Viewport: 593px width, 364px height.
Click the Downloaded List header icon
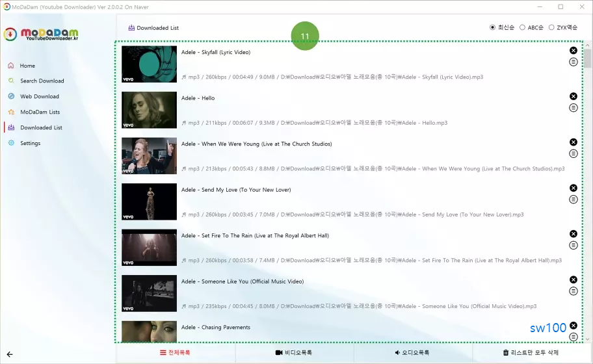coord(131,27)
